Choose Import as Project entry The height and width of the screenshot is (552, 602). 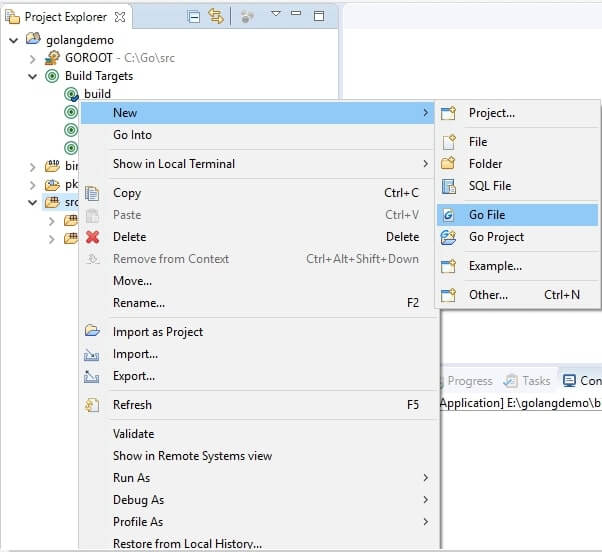[x=157, y=332]
